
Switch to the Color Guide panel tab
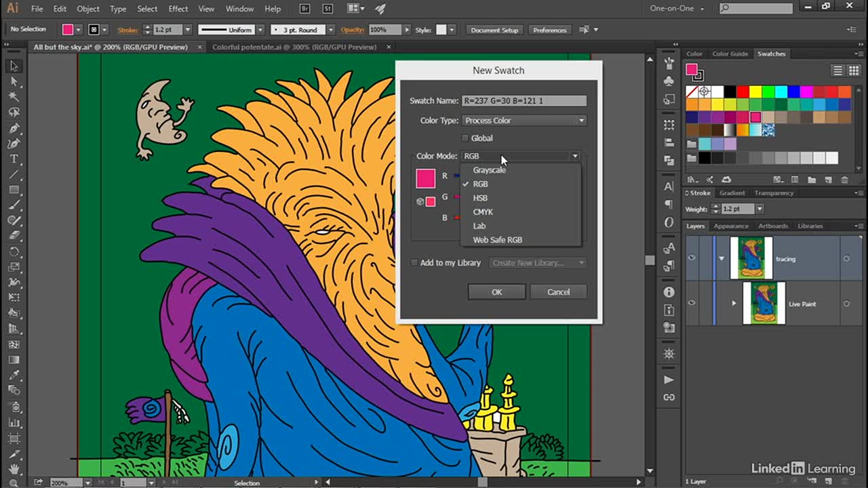coord(730,54)
